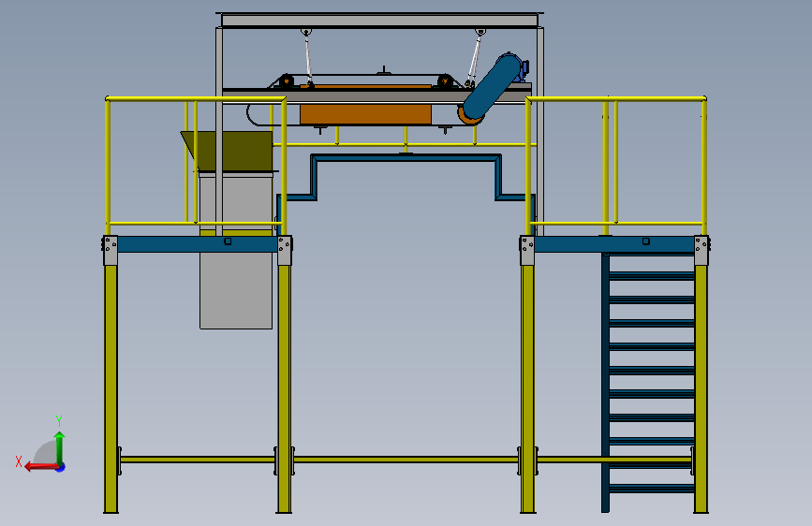Image resolution: width=812 pixels, height=526 pixels.
Task: Select the blue inclined belt guard cover
Action: click(492, 86)
